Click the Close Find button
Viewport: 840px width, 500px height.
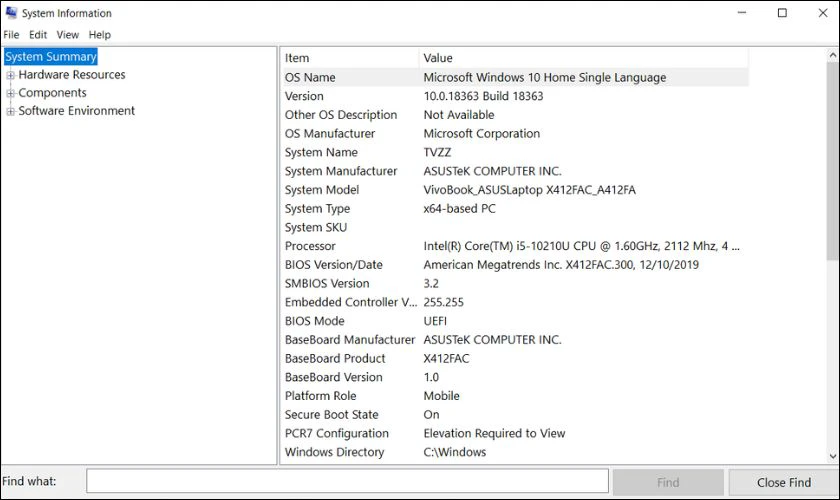click(784, 482)
